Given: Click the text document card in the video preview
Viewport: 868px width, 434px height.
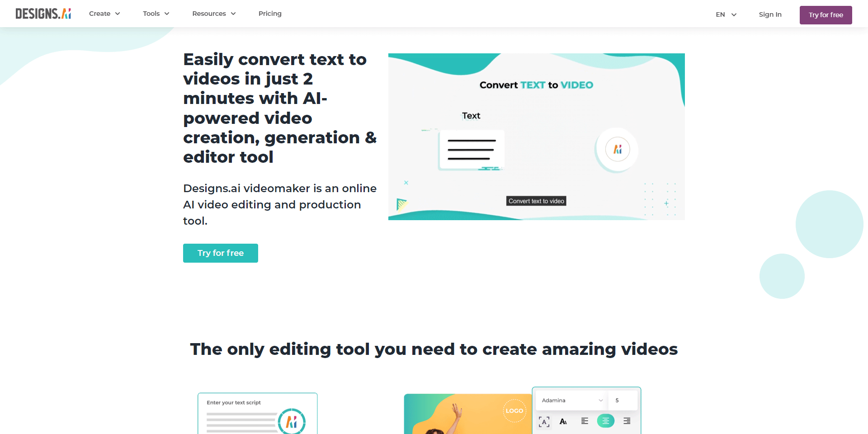Looking at the screenshot, I should 472,150.
